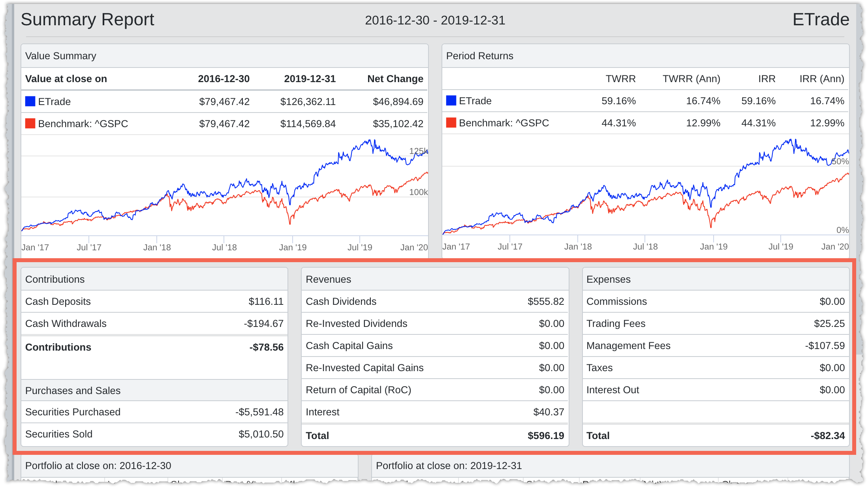Select Revenues total $596.19

point(546,435)
